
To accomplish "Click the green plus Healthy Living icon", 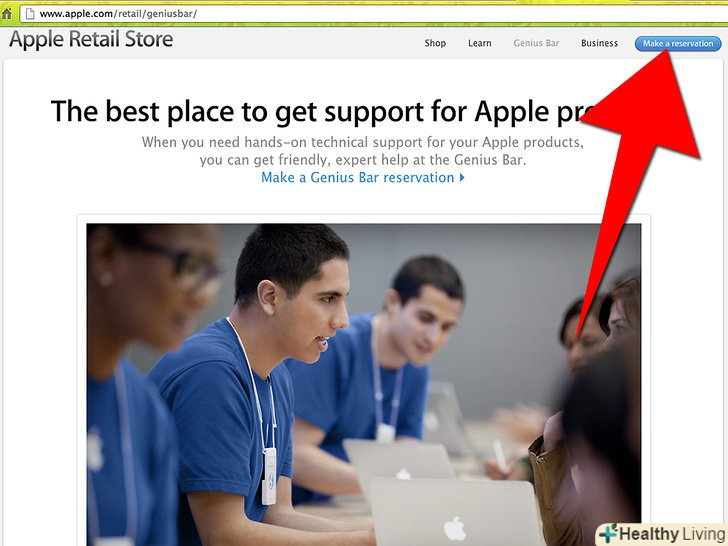I will point(608,533).
